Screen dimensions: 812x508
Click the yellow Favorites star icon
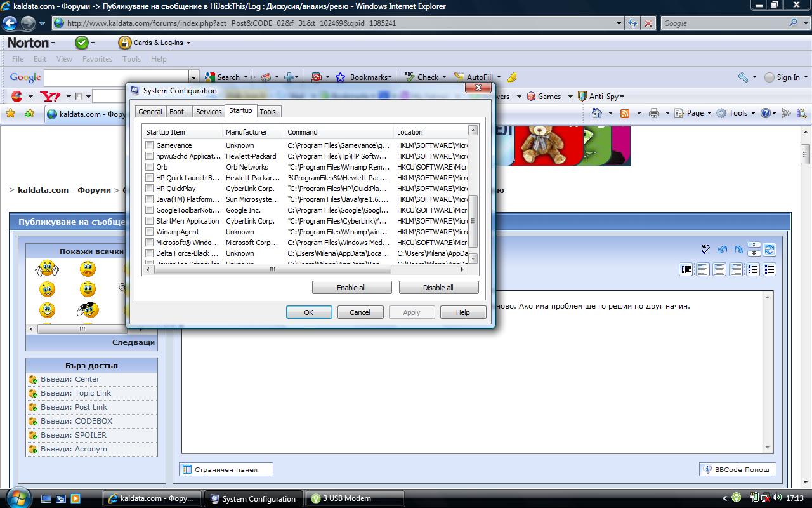coord(10,114)
